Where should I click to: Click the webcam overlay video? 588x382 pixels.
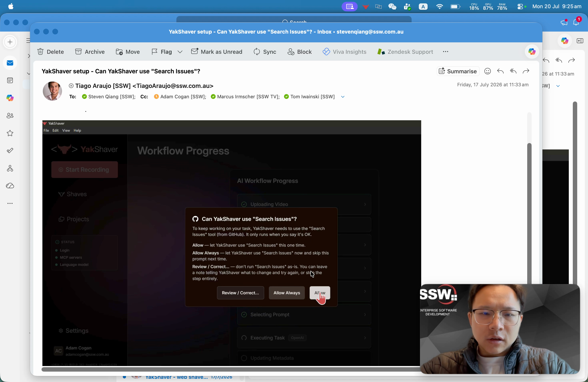[500, 329]
